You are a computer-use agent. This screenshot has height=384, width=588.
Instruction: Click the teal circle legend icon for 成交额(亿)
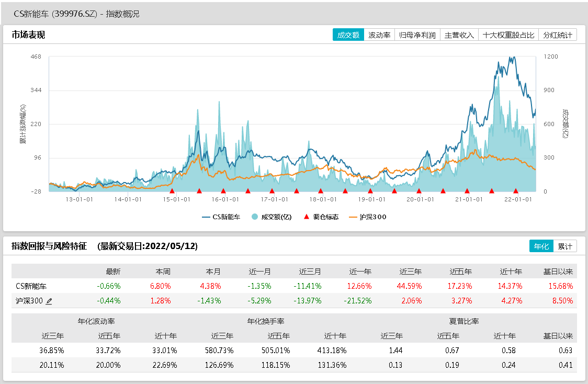[x=255, y=217]
